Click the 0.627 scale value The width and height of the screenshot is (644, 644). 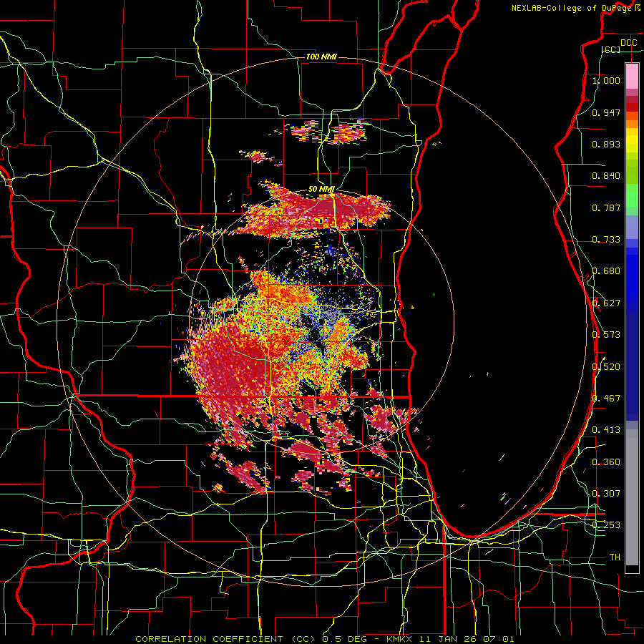pyautogui.click(x=606, y=303)
